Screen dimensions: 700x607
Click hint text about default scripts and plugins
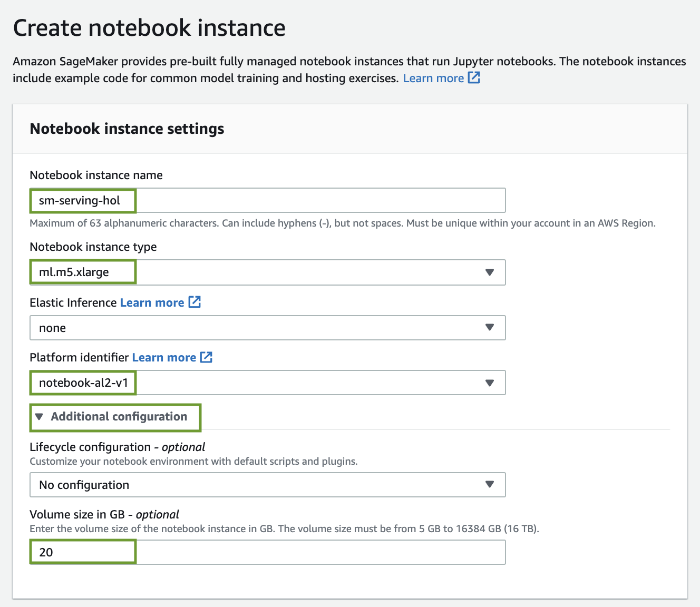click(x=193, y=461)
